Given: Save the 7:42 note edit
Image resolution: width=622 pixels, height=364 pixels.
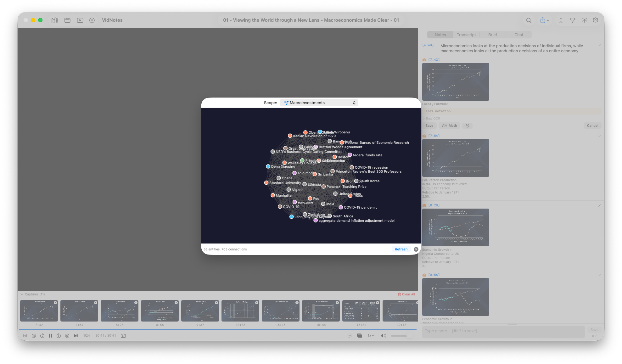Looking at the screenshot, I should [x=429, y=126].
